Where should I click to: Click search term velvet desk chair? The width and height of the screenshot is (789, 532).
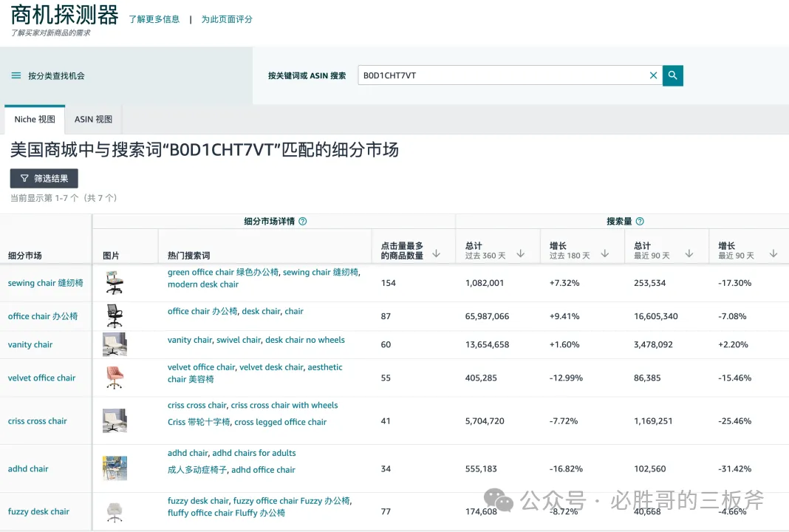pyautogui.click(x=271, y=367)
